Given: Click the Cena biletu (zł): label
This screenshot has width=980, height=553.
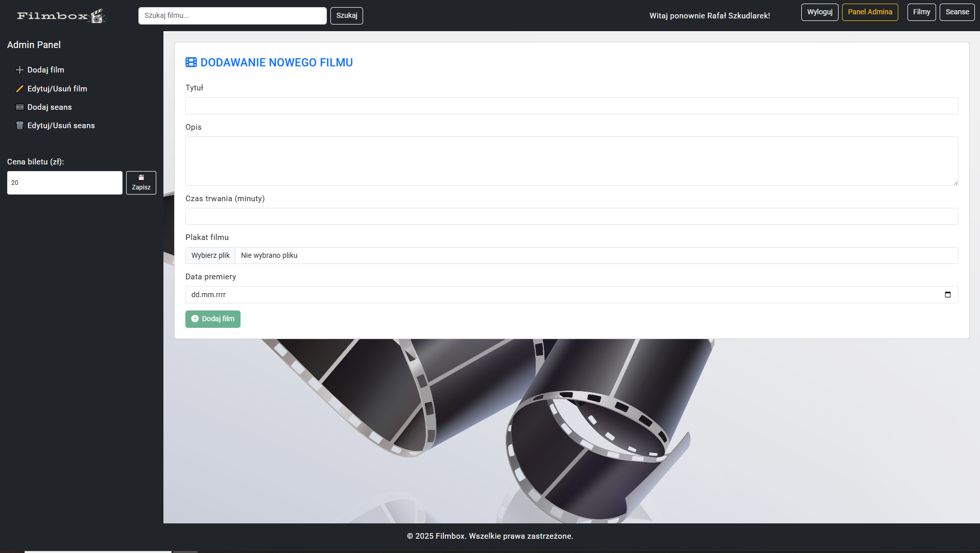Looking at the screenshot, I should click(36, 162).
